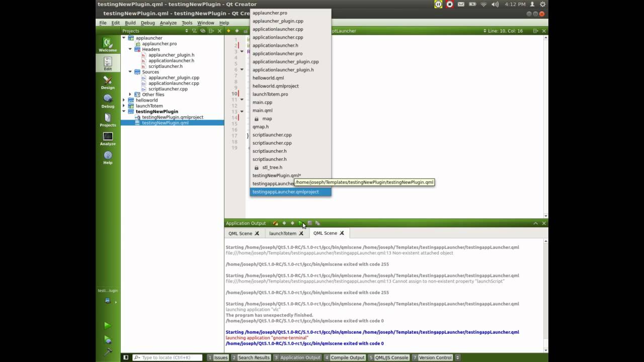Click the Go Back arrow in editor toolbar
This screenshot has height=362, width=644.
pos(228,31)
